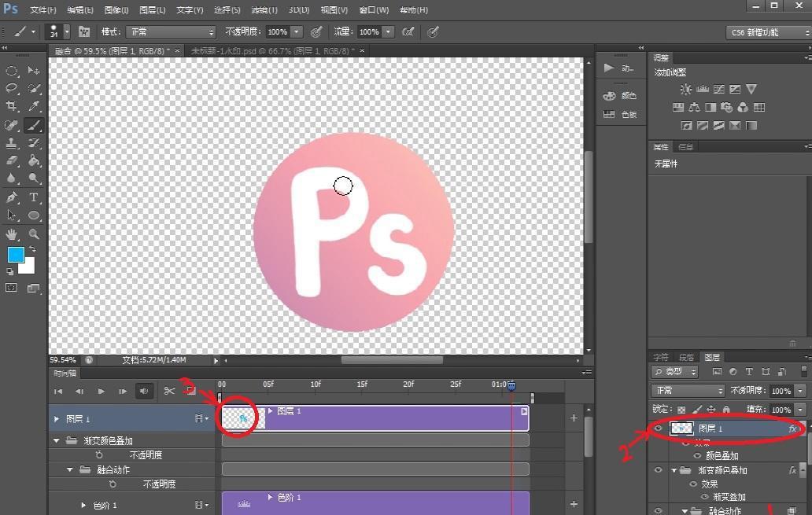Screen dimensions: 812x515
Task: Select the Paint Bucket tool
Action: (34, 161)
